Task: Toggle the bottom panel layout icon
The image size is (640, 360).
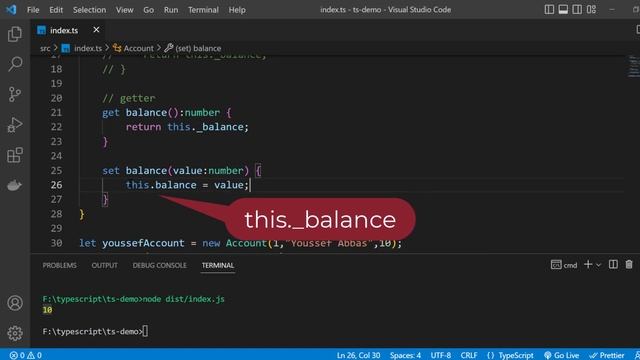Action: click(563, 9)
